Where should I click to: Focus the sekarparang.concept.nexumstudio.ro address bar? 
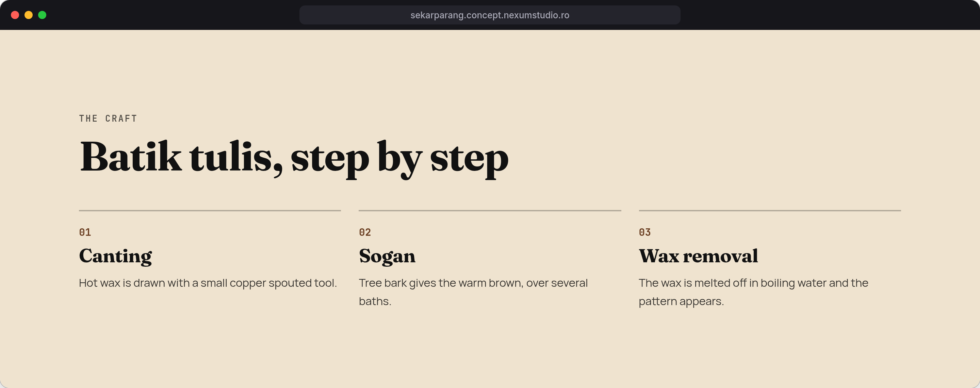(490, 15)
